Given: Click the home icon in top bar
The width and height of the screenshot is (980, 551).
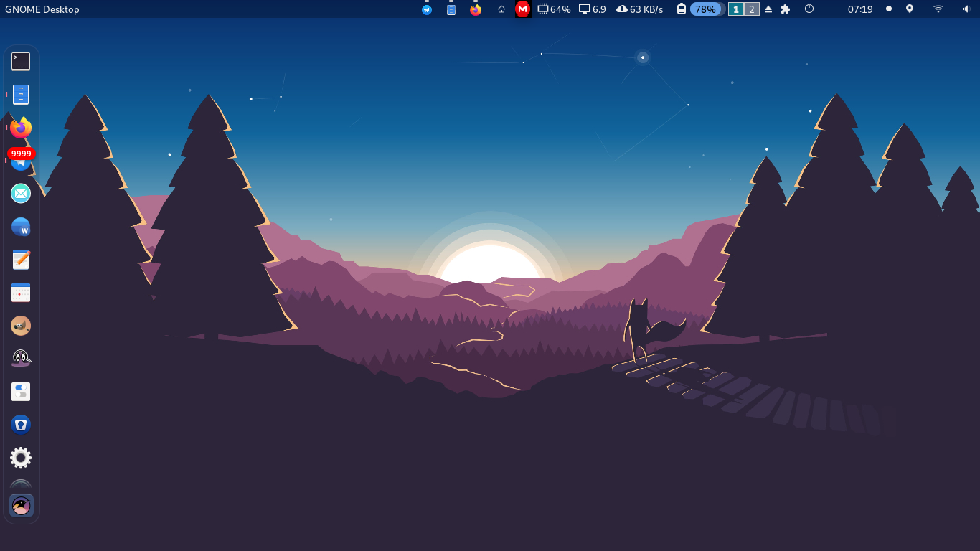Looking at the screenshot, I should (501, 9).
